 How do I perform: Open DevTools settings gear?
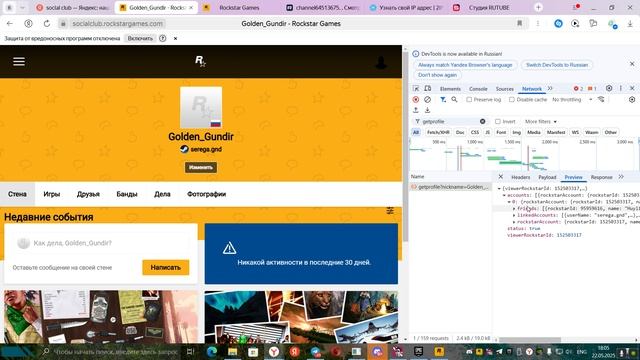(x=609, y=88)
